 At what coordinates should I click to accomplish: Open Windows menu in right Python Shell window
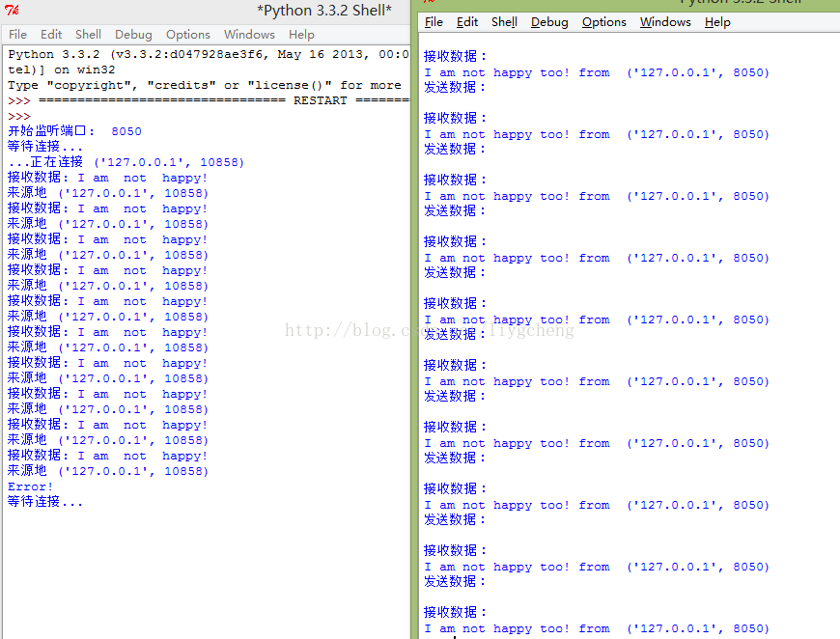(x=665, y=22)
